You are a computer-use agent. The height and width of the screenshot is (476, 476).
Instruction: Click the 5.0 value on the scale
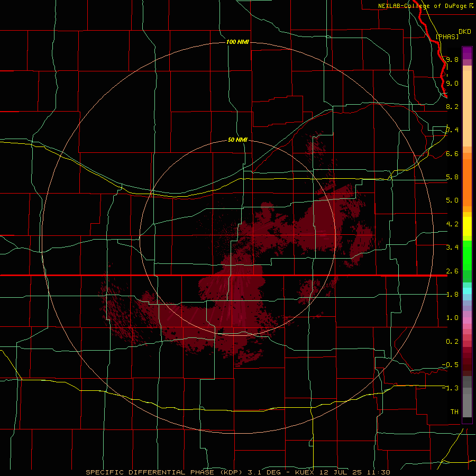tap(452, 200)
